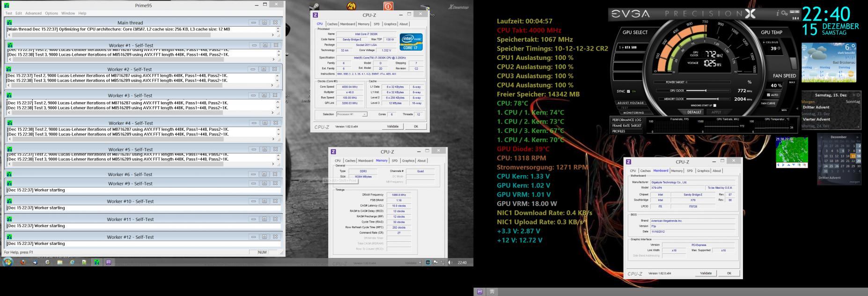Click the Worker #3 Self-Test window icon

[x=9, y=95]
